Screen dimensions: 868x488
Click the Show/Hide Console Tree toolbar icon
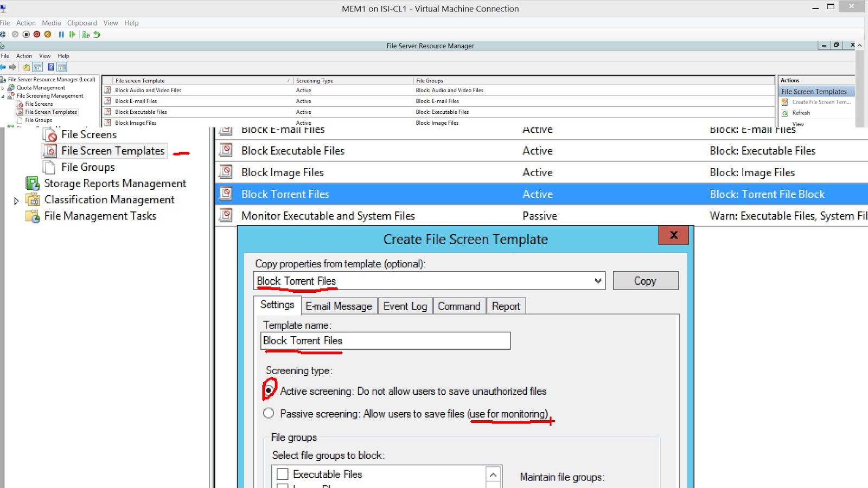(38, 67)
